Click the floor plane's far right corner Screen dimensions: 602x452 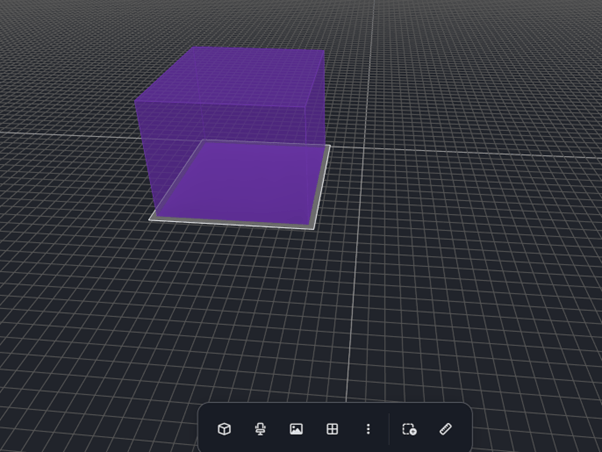[330, 146]
